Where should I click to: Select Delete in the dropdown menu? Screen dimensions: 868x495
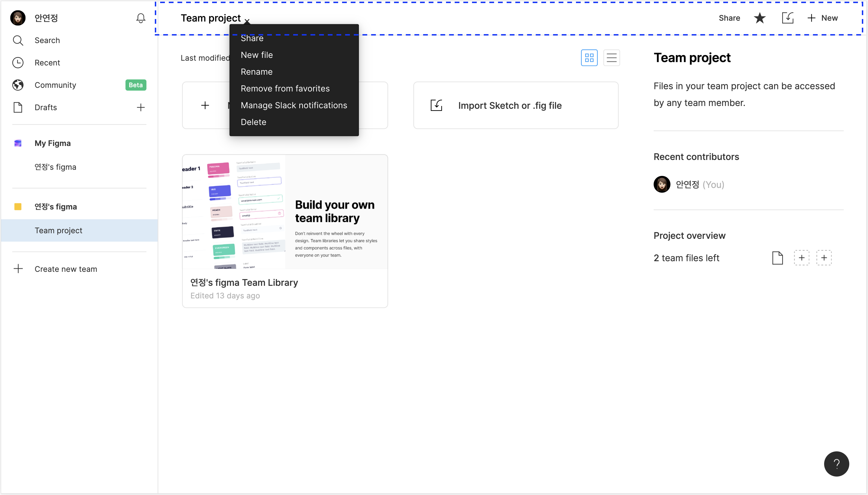253,122
